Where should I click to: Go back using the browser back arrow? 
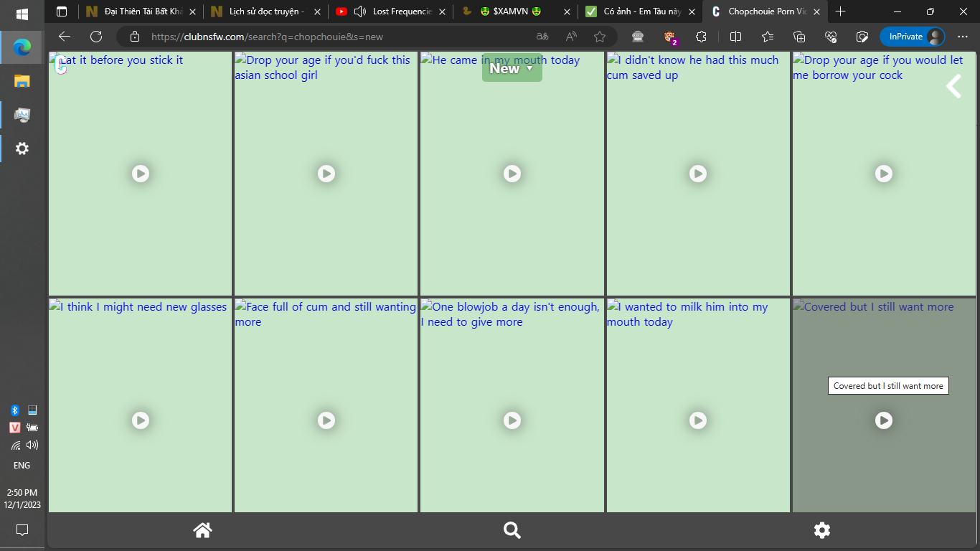[x=65, y=37]
